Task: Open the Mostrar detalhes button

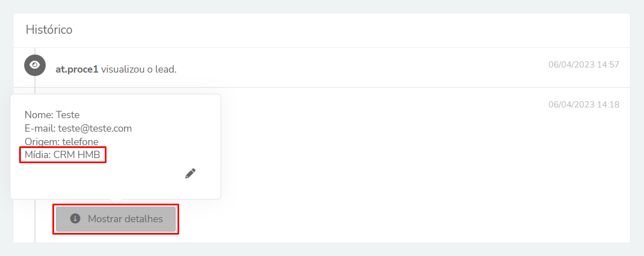Action: pos(116,219)
